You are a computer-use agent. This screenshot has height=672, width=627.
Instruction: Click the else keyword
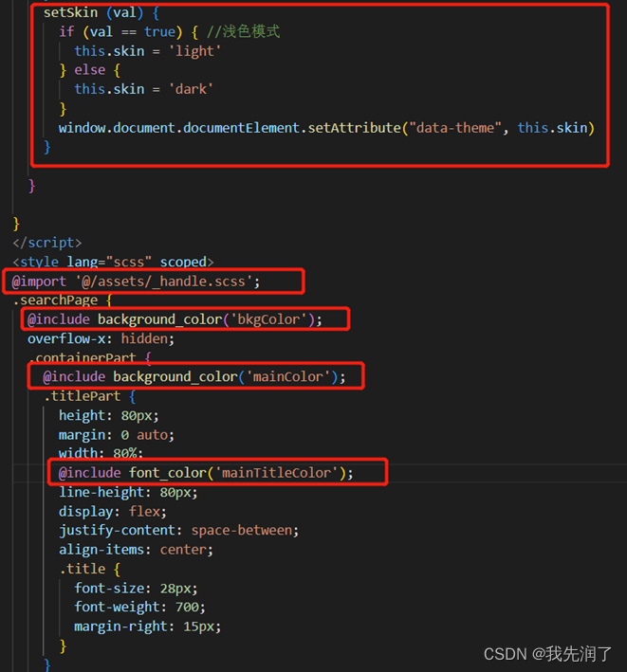pyautogui.click(x=88, y=70)
